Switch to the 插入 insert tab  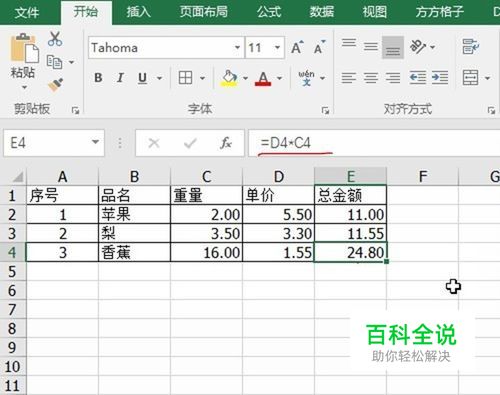[138, 12]
